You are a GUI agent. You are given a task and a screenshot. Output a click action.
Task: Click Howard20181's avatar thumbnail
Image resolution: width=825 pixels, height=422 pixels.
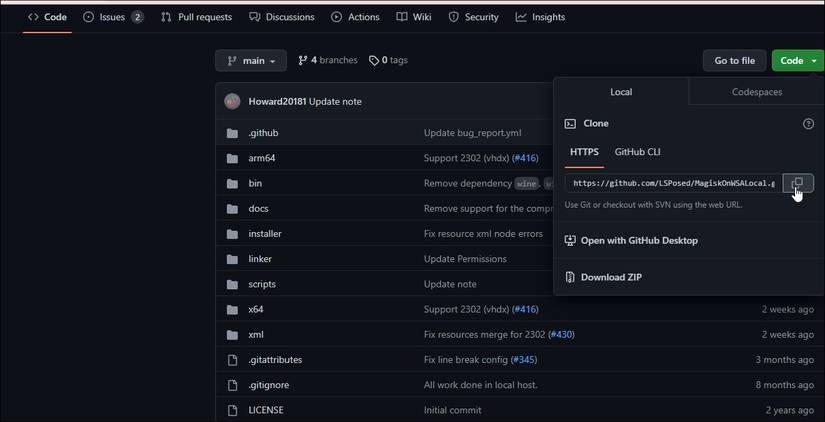click(232, 101)
